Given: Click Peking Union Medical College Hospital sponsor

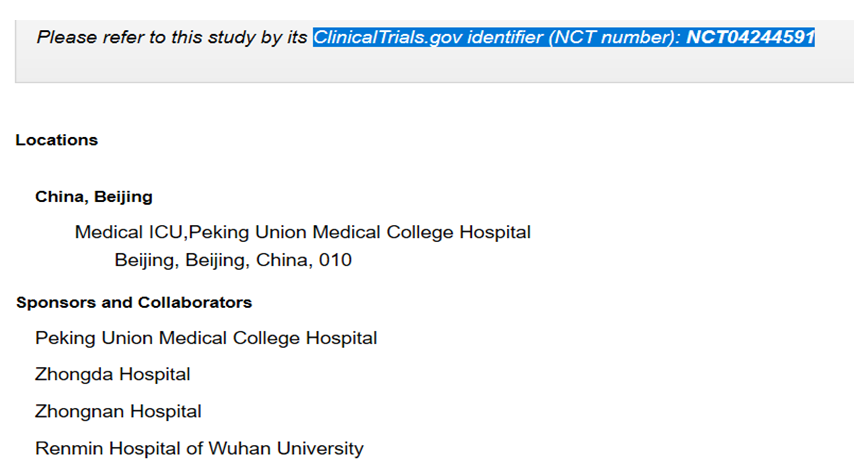Looking at the screenshot, I should (x=206, y=338).
